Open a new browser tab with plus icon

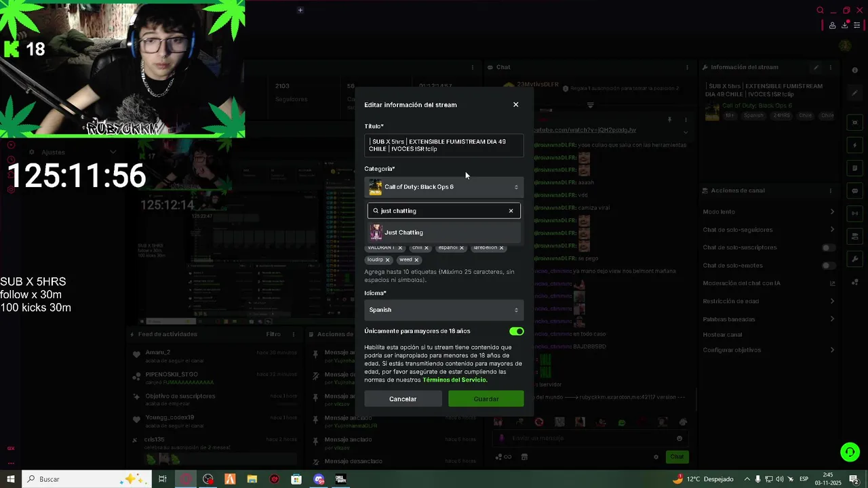pyautogui.click(x=300, y=9)
